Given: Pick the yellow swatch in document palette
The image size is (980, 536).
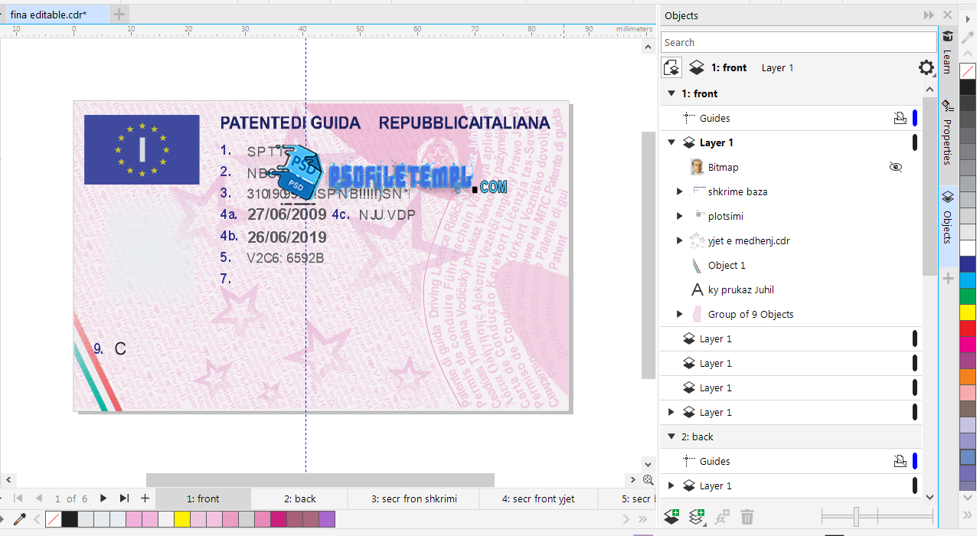Looking at the screenshot, I should (x=181, y=519).
